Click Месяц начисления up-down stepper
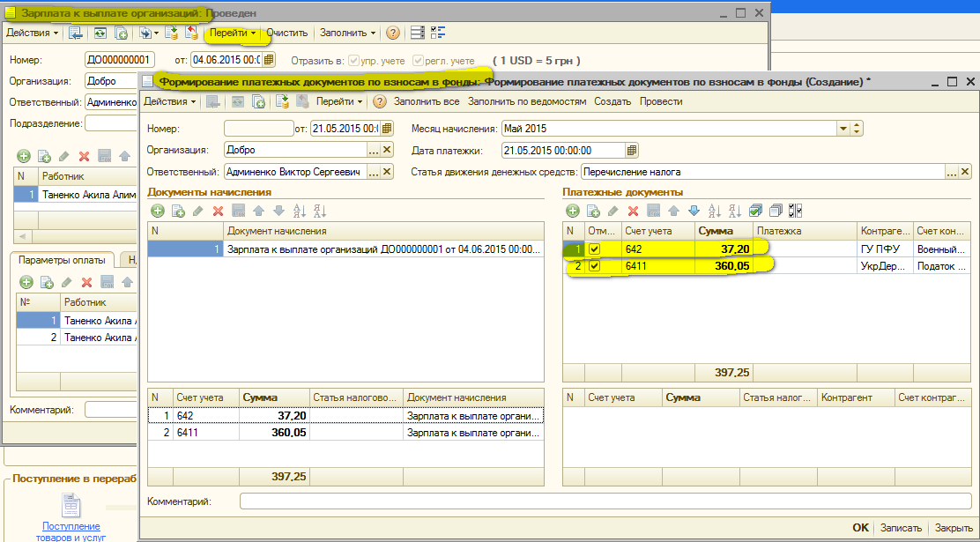The image size is (980, 542). (x=857, y=129)
